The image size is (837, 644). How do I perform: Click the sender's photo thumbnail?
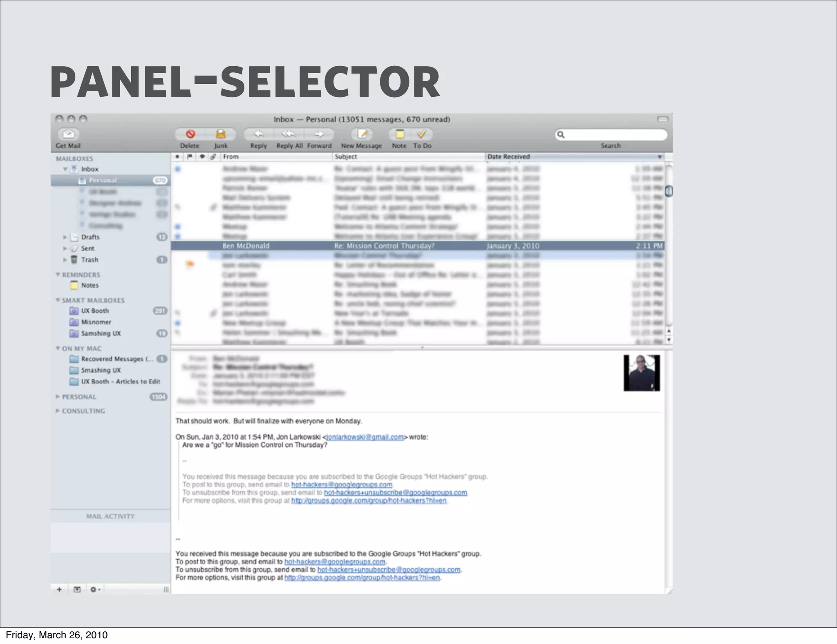pos(642,373)
